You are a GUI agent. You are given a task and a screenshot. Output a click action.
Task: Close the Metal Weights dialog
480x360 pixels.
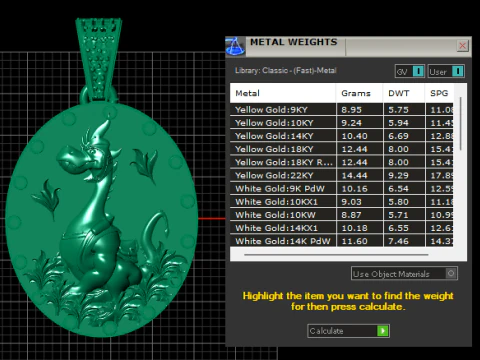(x=463, y=46)
